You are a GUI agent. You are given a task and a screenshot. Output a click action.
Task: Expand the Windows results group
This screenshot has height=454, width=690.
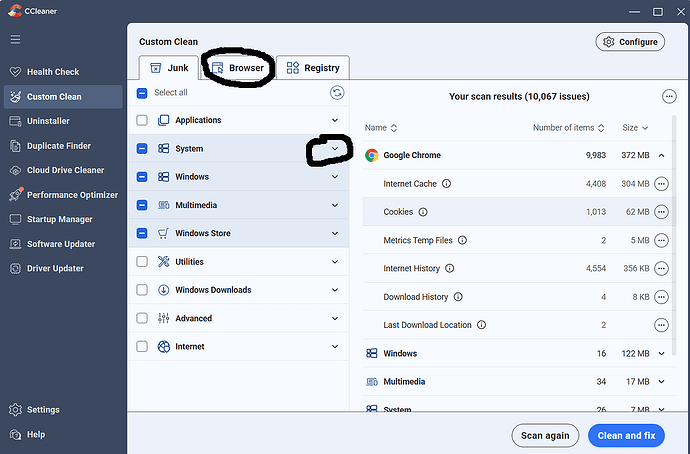(661, 354)
